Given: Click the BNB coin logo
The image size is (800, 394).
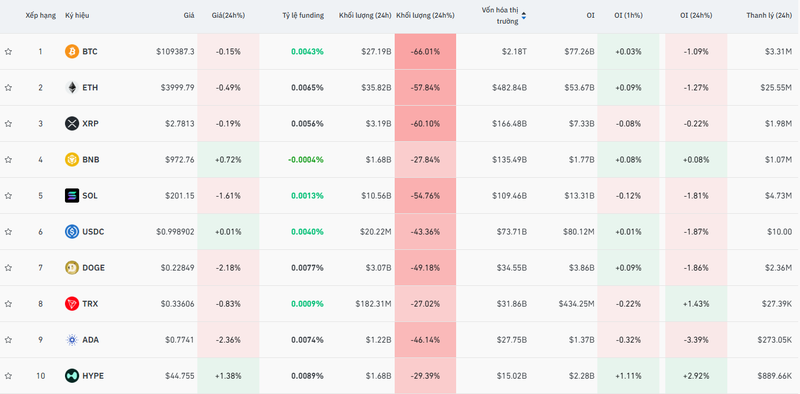Looking at the screenshot, I should tap(72, 160).
